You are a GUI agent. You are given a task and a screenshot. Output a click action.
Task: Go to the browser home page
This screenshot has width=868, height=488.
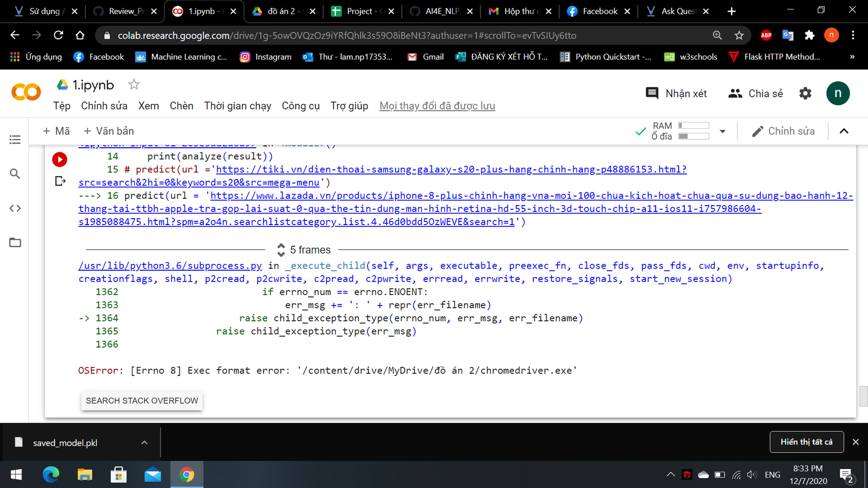[x=80, y=35]
